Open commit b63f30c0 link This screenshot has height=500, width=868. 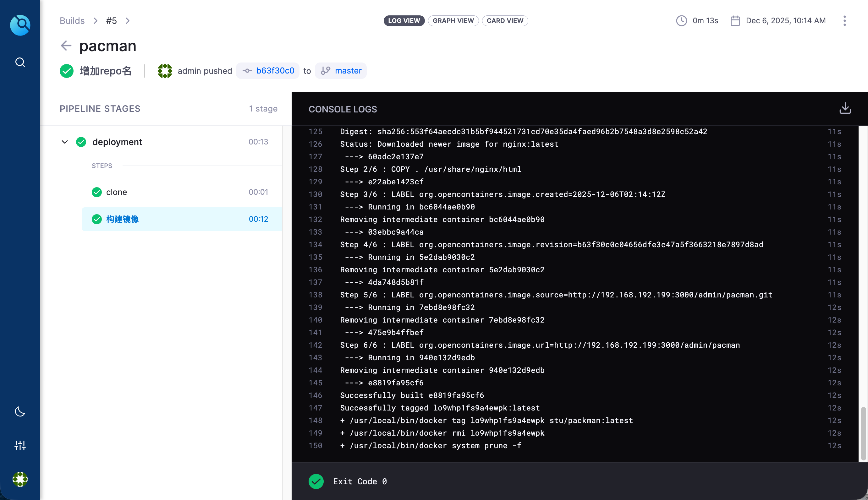pos(275,71)
